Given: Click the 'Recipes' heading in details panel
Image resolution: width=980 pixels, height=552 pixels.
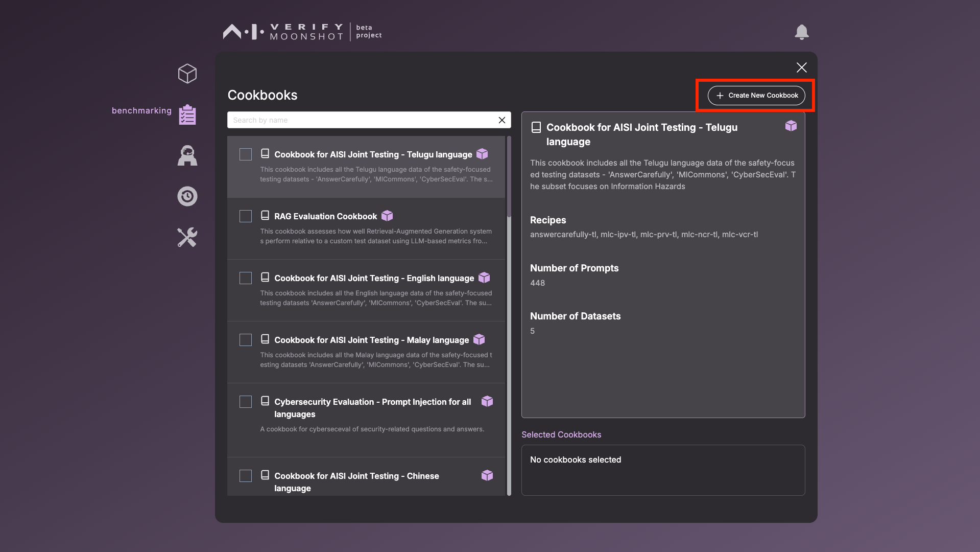Looking at the screenshot, I should (548, 220).
